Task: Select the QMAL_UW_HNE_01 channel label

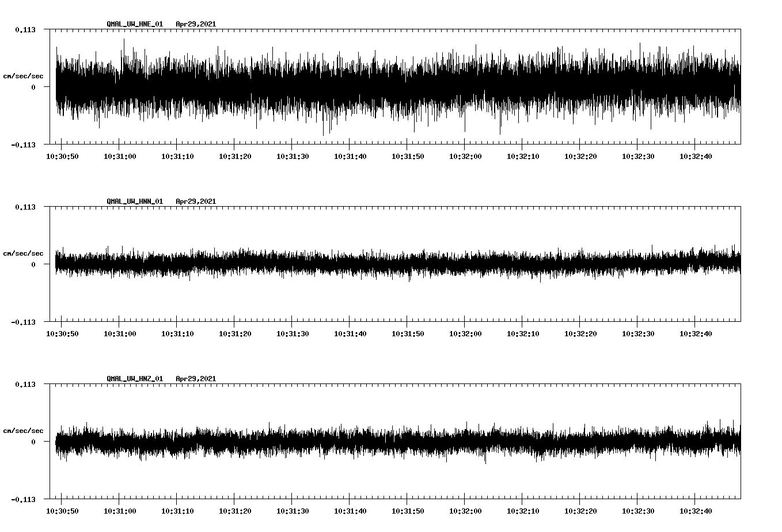Action: coord(134,24)
